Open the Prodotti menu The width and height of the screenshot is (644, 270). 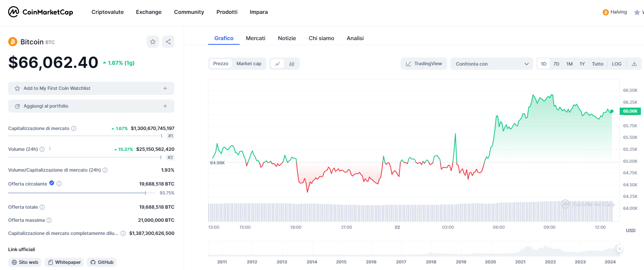pyautogui.click(x=227, y=12)
